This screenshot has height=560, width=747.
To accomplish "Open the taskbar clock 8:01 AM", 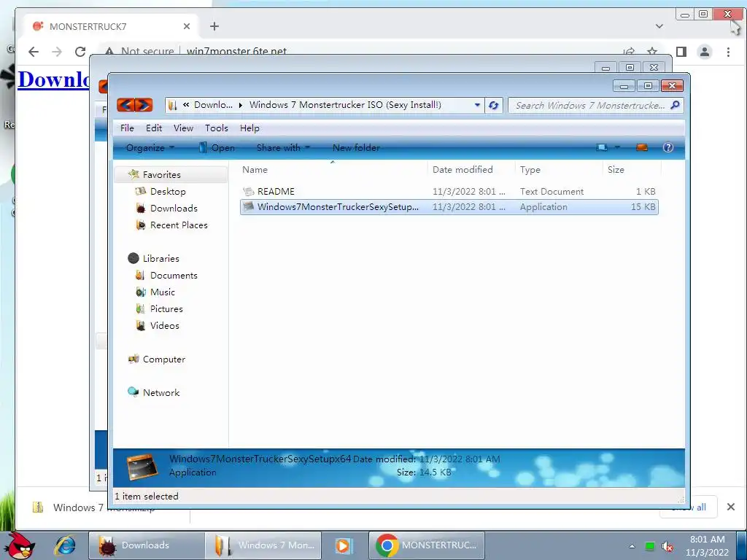I will click(708, 545).
